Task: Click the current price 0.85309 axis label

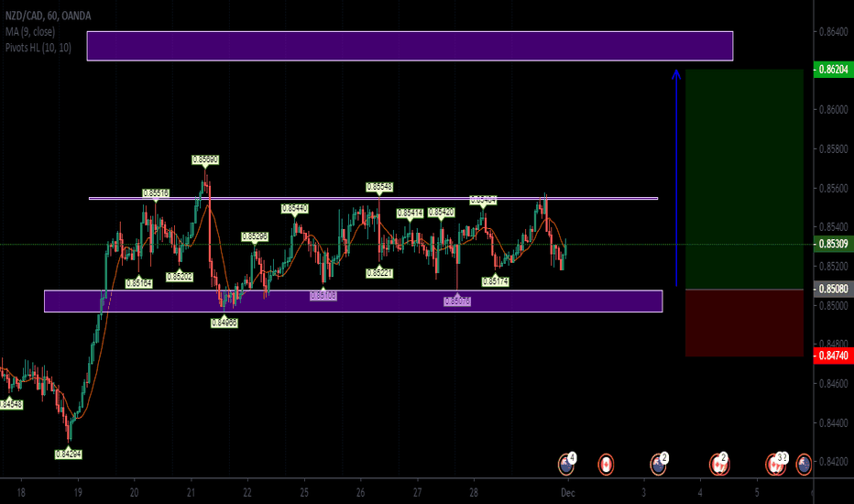Action: coord(831,244)
